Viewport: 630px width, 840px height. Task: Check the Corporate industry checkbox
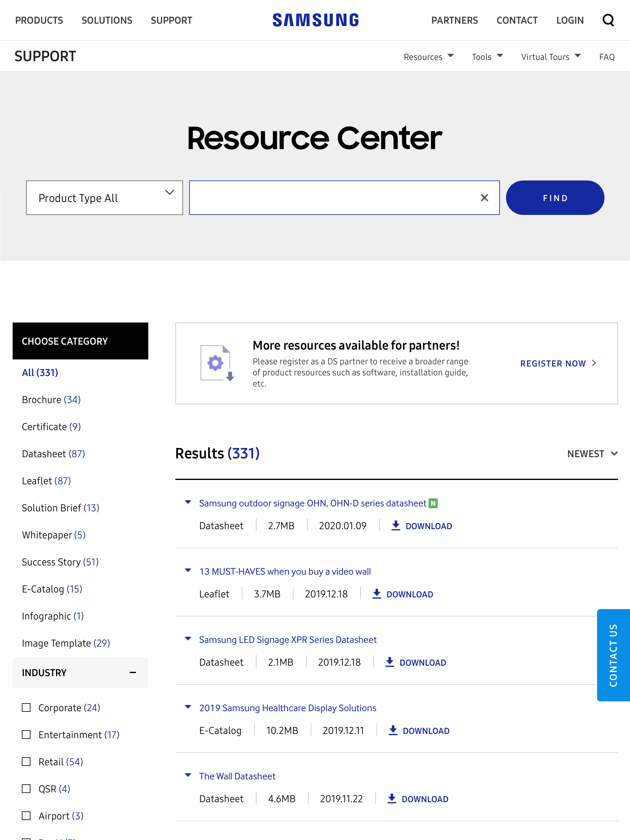pos(26,707)
